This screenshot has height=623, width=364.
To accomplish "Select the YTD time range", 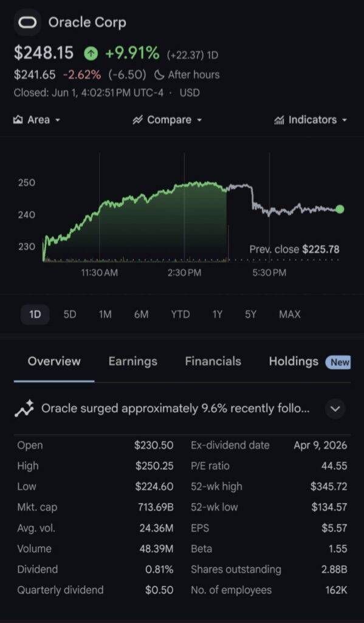I will tap(180, 315).
